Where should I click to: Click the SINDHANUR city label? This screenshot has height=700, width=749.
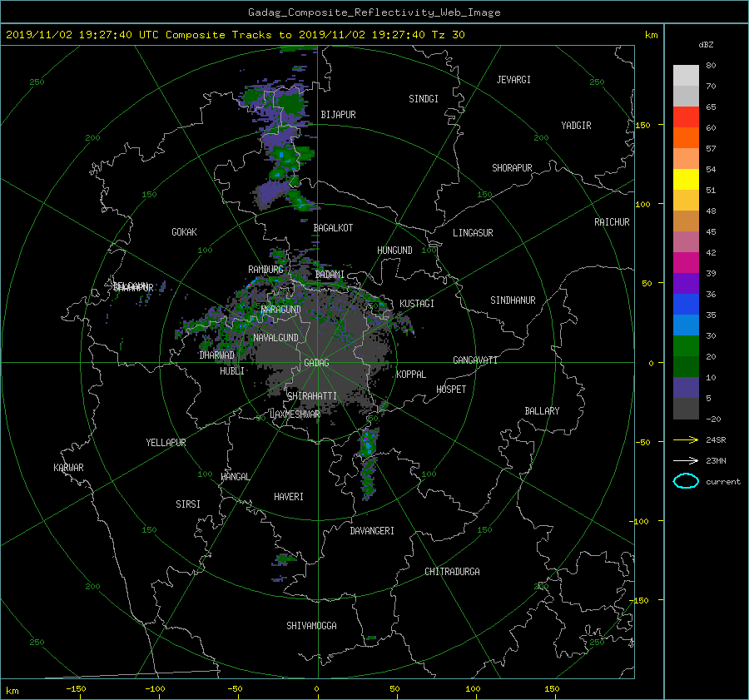click(x=513, y=300)
